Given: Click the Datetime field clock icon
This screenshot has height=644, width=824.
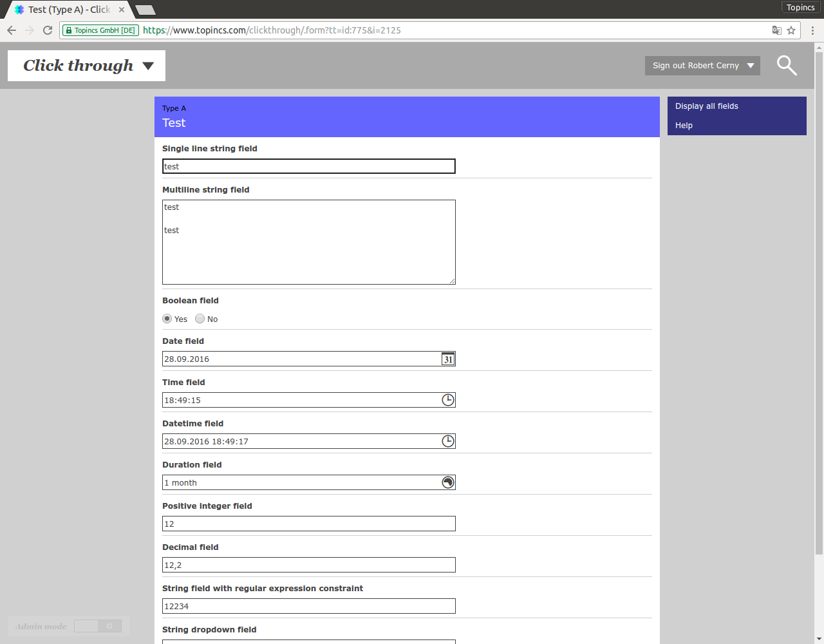Looking at the screenshot, I should tap(448, 441).
